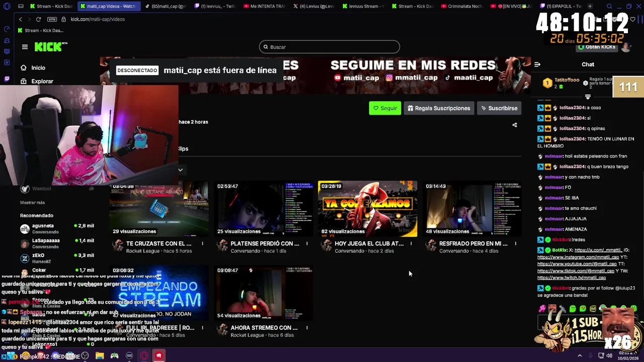
Task: Click the Opera icon in the taskbar
Action: (x=144, y=356)
